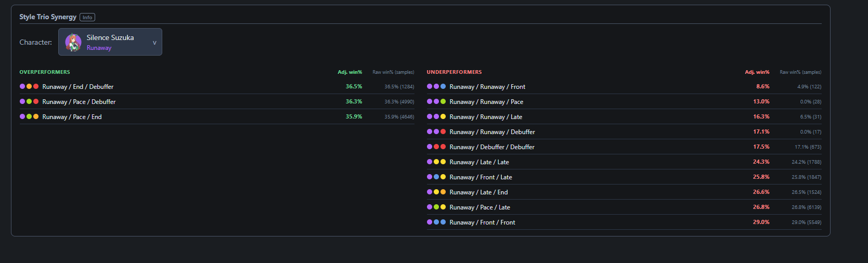Select the Runaway / Runaway / Debuffer row
This screenshot has width=868, height=263.
624,132
